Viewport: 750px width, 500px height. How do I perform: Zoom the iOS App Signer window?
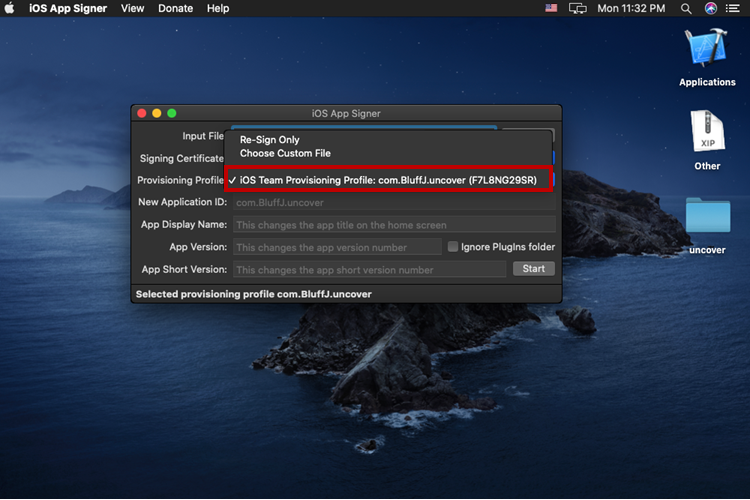point(172,113)
